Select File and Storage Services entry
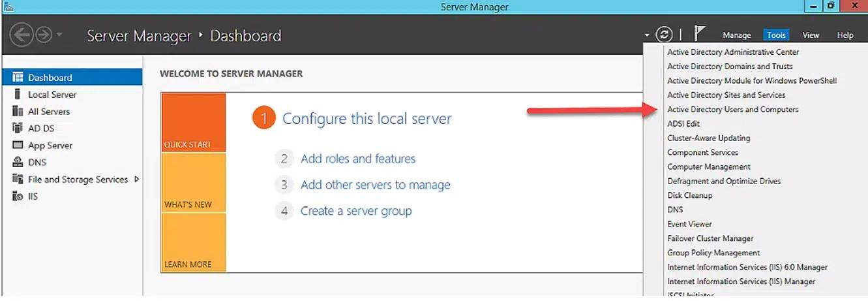 click(x=72, y=179)
